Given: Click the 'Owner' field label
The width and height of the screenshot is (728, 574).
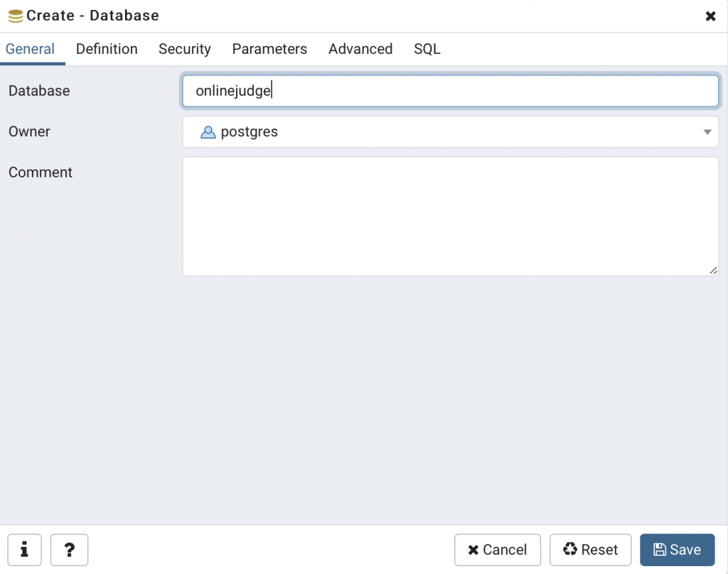Looking at the screenshot, I should (x=29, y=132).
